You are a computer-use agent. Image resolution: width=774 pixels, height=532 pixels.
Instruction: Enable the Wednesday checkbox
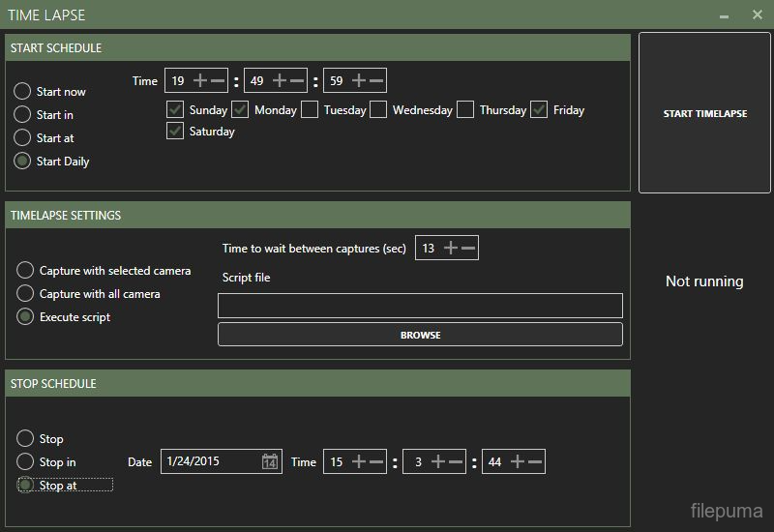378,109
